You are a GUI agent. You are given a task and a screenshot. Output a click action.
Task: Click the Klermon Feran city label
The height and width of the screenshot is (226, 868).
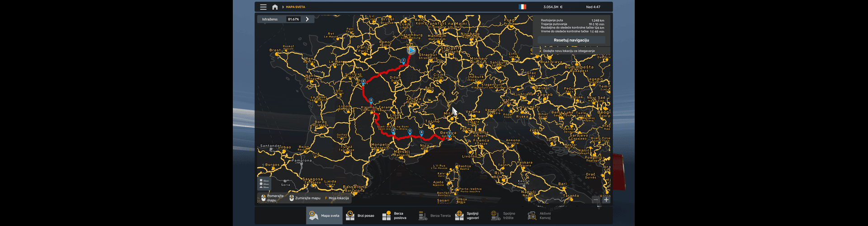376,108
